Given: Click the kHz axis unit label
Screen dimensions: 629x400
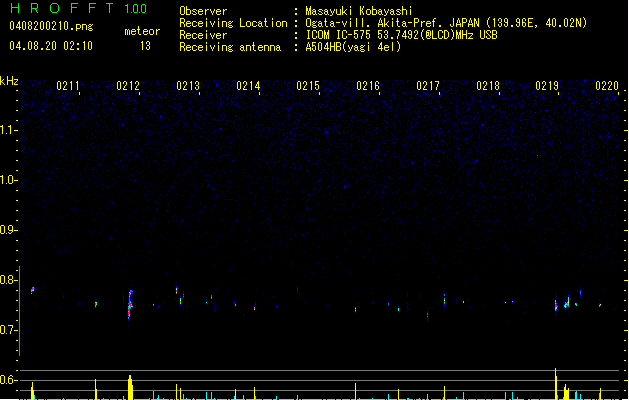Looking at the screenshot, I should click(9, 81).
